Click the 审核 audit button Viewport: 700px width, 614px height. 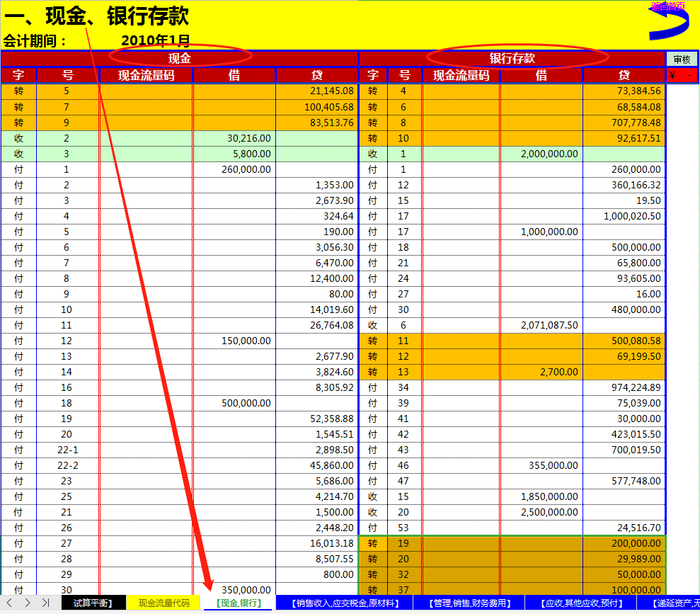coord(682,59)
